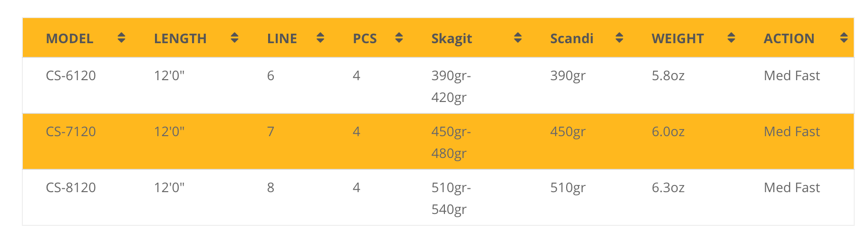
Task: Select the CS-7120 model cell
Action: [71, 131]
